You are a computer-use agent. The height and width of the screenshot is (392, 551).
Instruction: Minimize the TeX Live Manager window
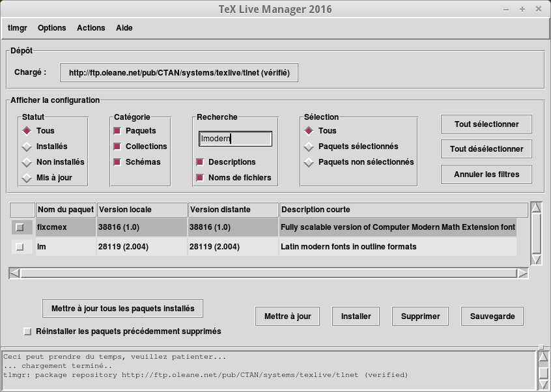pos(506,10)
